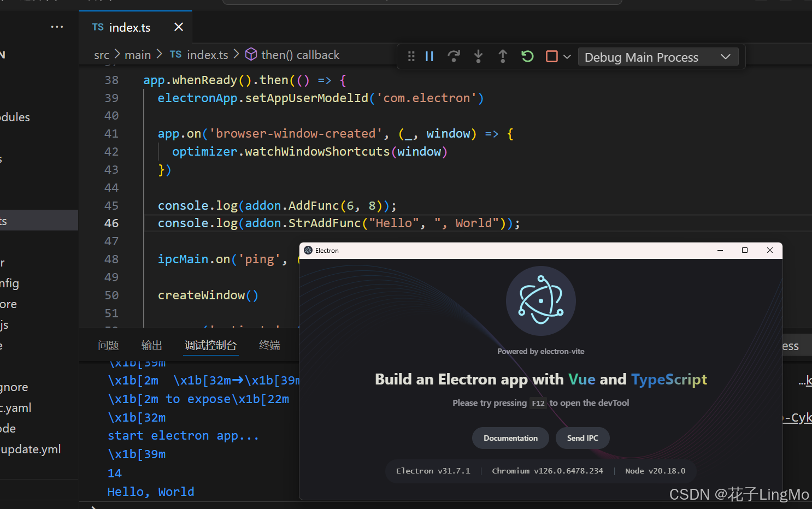Viewport: 812px width, 509px height.
Task: Select the update.yml file in explorer
Action: 31,449
